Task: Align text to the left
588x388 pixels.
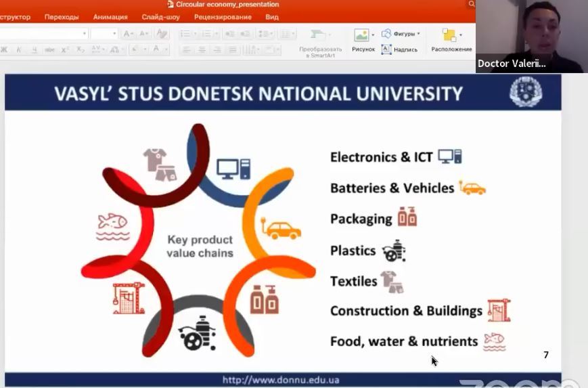Action: [x=186, y=49]
